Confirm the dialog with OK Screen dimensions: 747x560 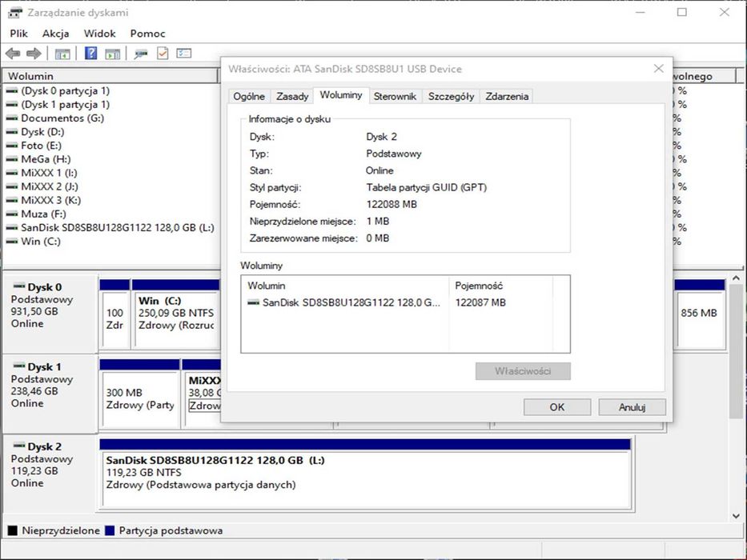pyautogui.click(x=557, y=407)
